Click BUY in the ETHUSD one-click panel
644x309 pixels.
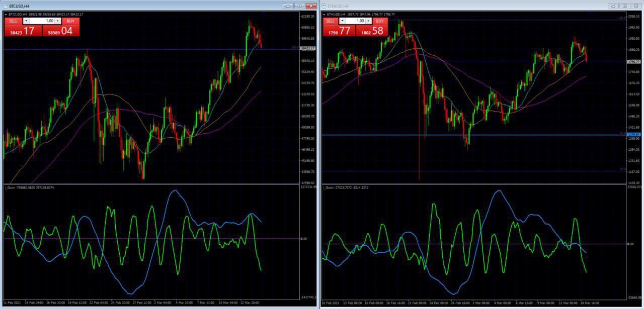coord(380,21)
